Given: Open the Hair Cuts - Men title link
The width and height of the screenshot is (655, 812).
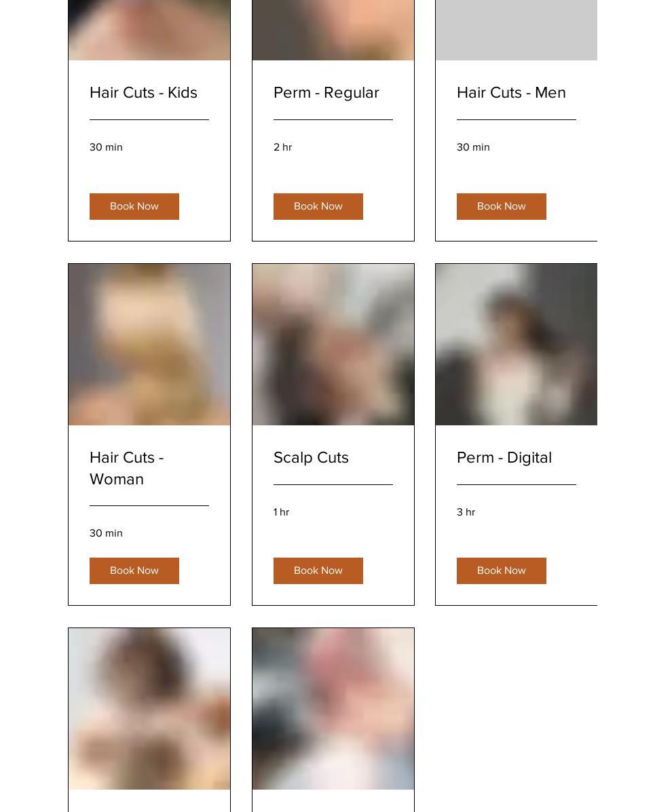Looking at the screenshot, I should (511, 93).
